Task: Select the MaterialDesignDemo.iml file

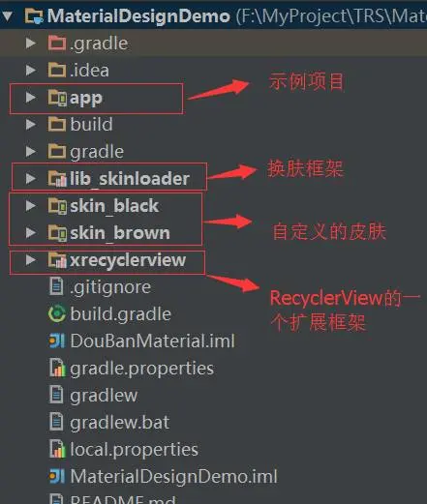Action: click(x=173, y=476)
